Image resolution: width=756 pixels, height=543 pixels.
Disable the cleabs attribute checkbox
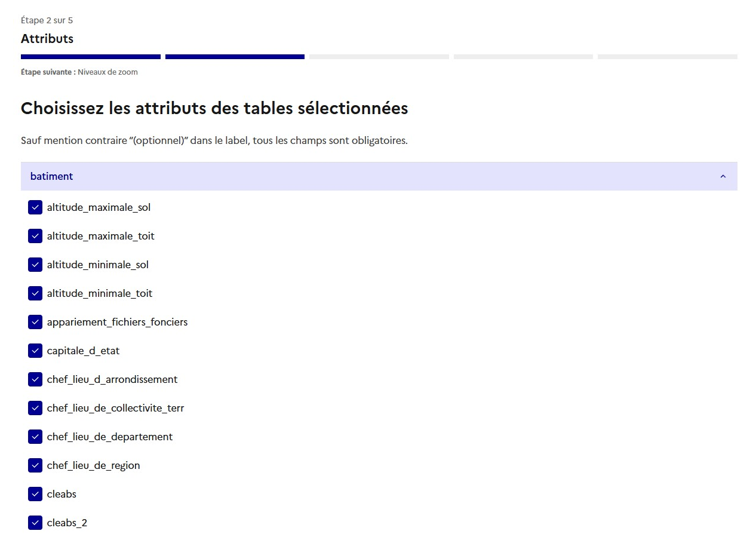[x=35, y=494]
